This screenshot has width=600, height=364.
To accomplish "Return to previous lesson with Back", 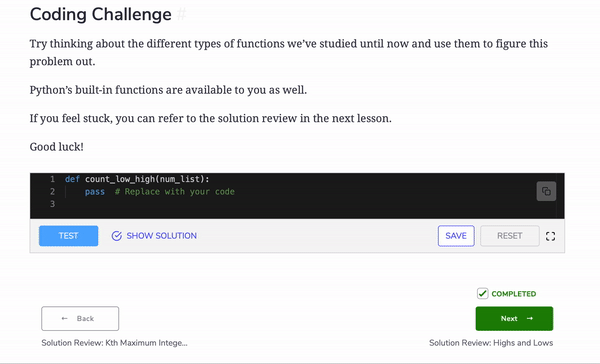I will [x=80, y=318].
